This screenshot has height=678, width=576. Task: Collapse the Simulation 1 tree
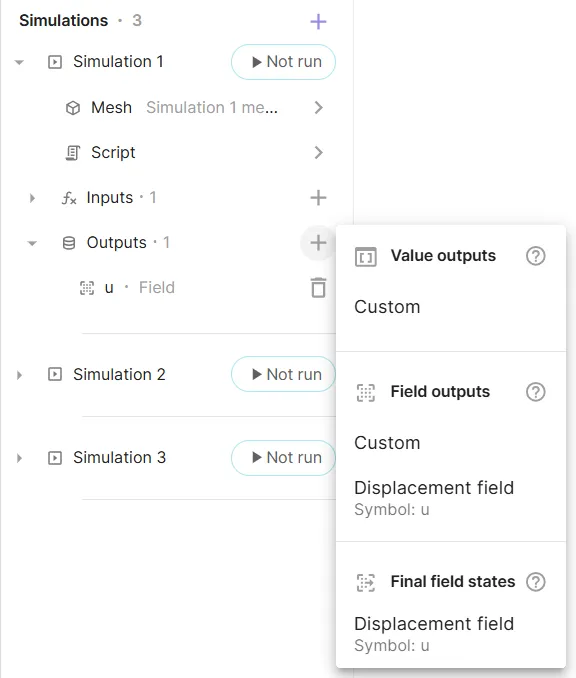click(19, 62)
